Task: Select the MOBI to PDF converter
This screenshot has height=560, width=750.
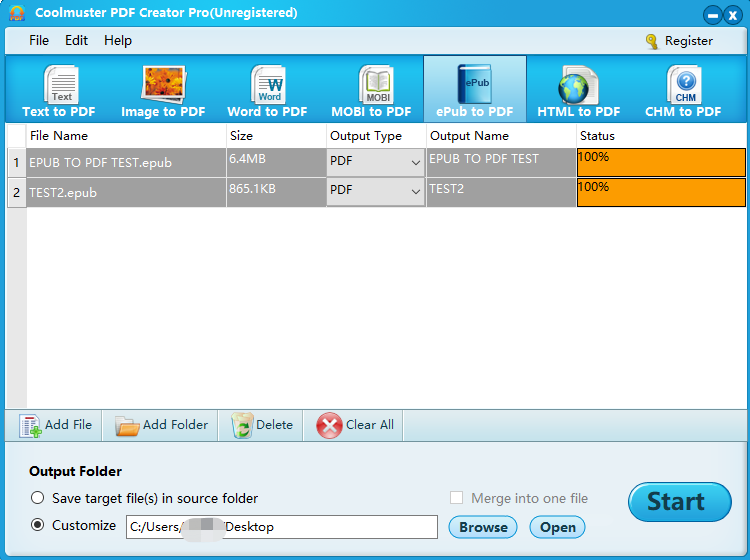Action: [x=372, y=91]
